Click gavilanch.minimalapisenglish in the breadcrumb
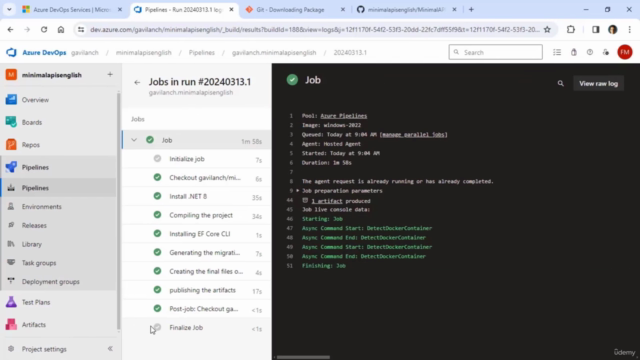Screen dimensions: 640x360 274,53
